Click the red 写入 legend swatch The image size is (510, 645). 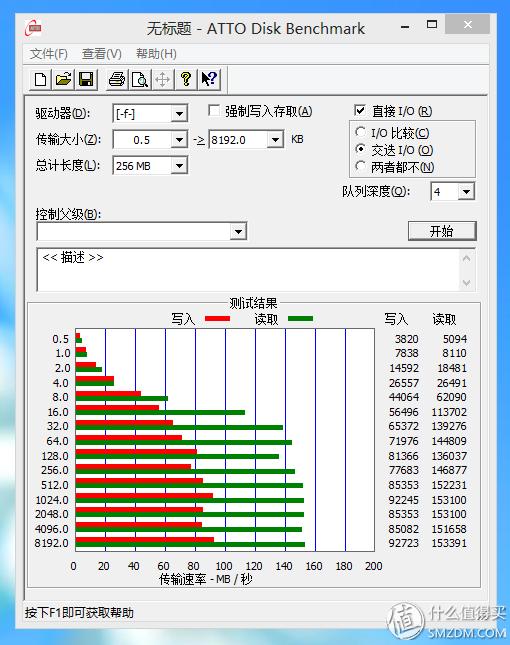click(217, 318)
